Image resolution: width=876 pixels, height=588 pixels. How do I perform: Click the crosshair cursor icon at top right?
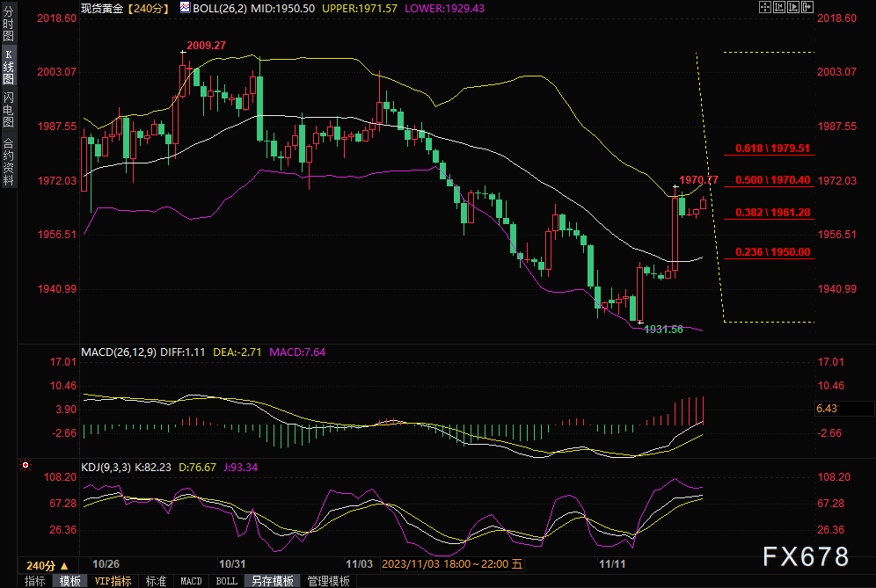[x=766, y=7]
